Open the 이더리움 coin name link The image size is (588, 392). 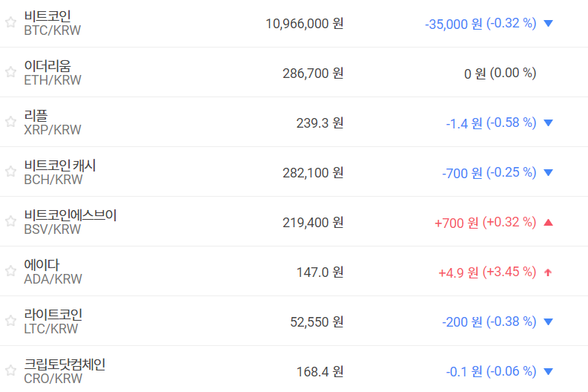pyautogui.click(x=47, y=66)
